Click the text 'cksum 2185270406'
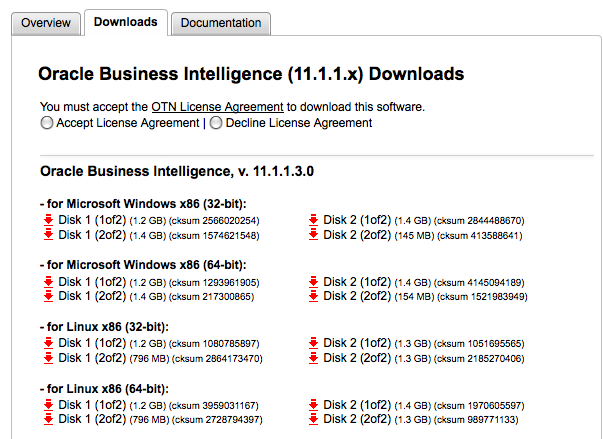Viewport: 603px width, 439px height. point(479,359)
